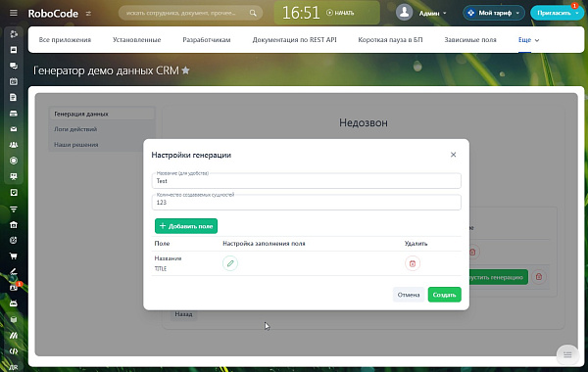This screenshot has height=372, width=588.
Task: Switch to the Установленные tab
Action: tap(137, 40)
